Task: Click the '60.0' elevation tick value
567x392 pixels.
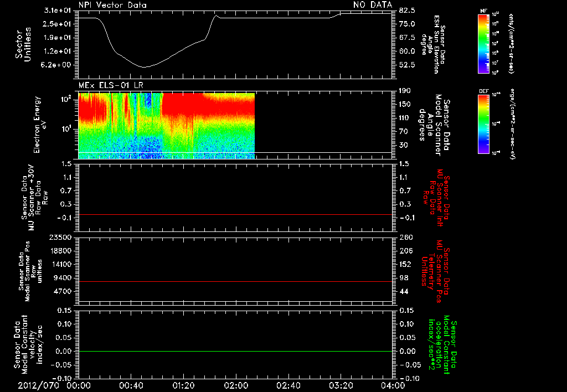Action: tap(407, 51)
